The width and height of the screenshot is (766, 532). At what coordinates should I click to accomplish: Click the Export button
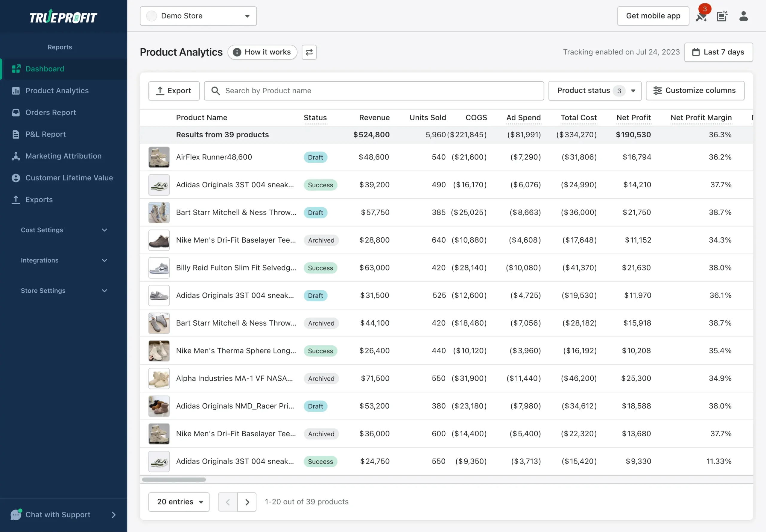click(174, 91)
